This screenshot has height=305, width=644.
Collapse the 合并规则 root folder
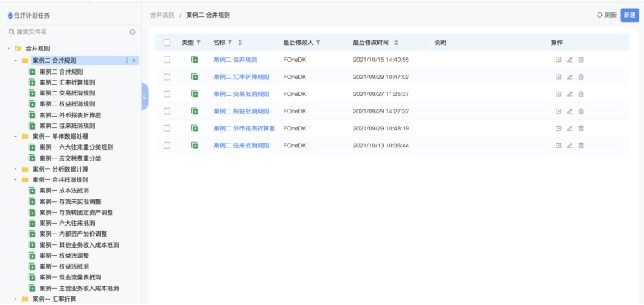tap(9, 48)
